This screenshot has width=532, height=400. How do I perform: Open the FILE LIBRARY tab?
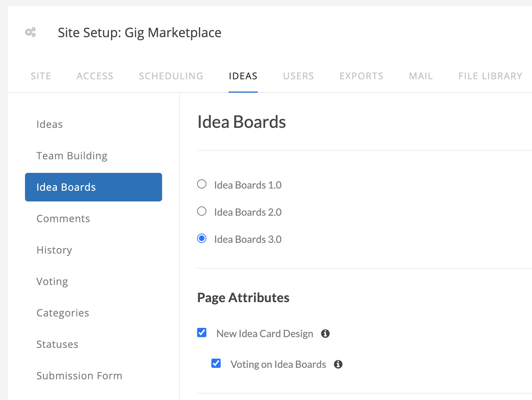point(491,76)
